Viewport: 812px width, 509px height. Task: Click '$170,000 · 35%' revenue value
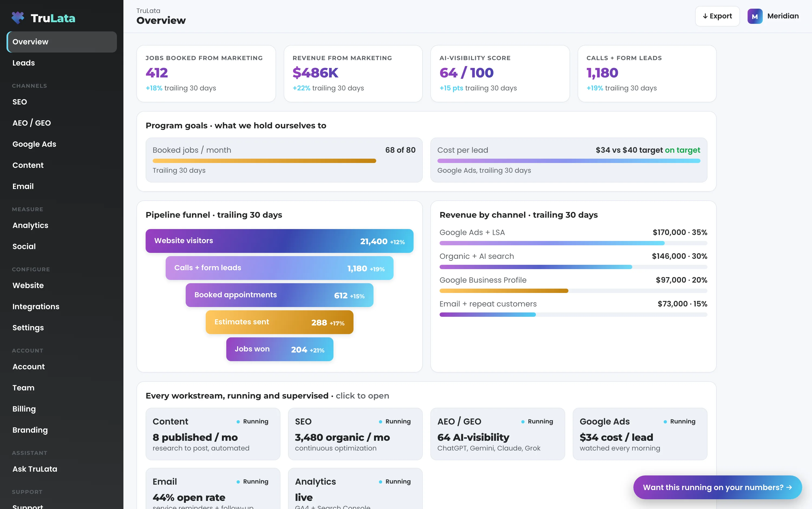click(680, 232)
